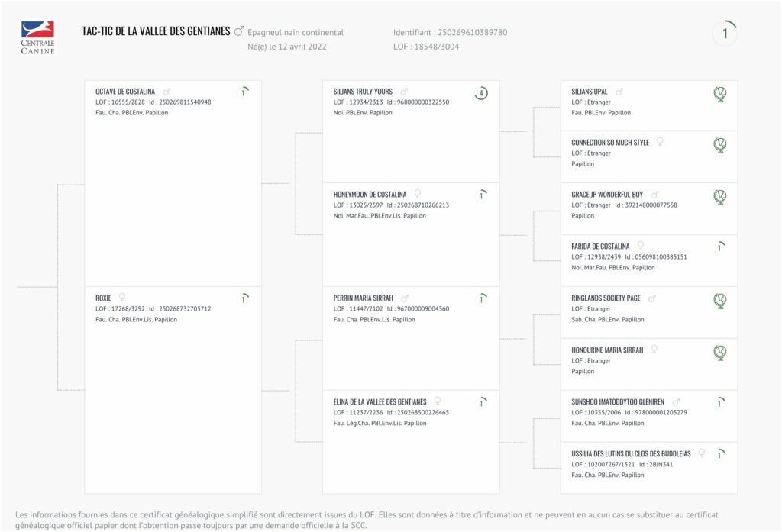The width and height of the screenshot is (782, 532).
Task: Click female symbol beside Honeymoon De Costalina
Action: point(418,194)
